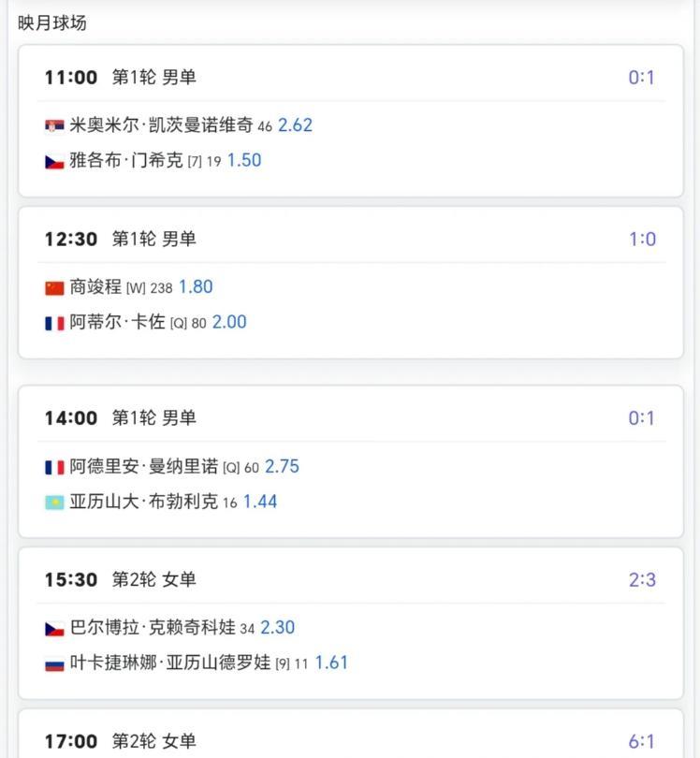Select odds 2.00 for 阿蒂尔·卡佐

point(229,323)
